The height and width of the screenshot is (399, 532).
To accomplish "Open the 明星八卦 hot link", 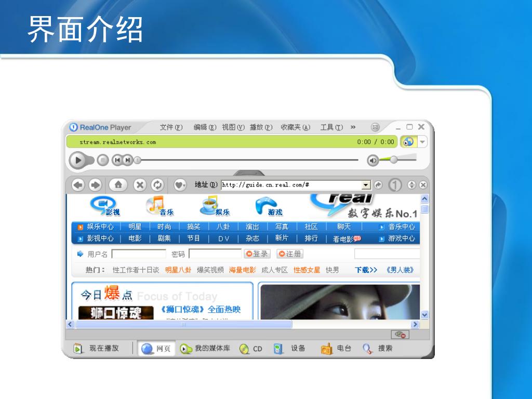I will coord(178,270).
